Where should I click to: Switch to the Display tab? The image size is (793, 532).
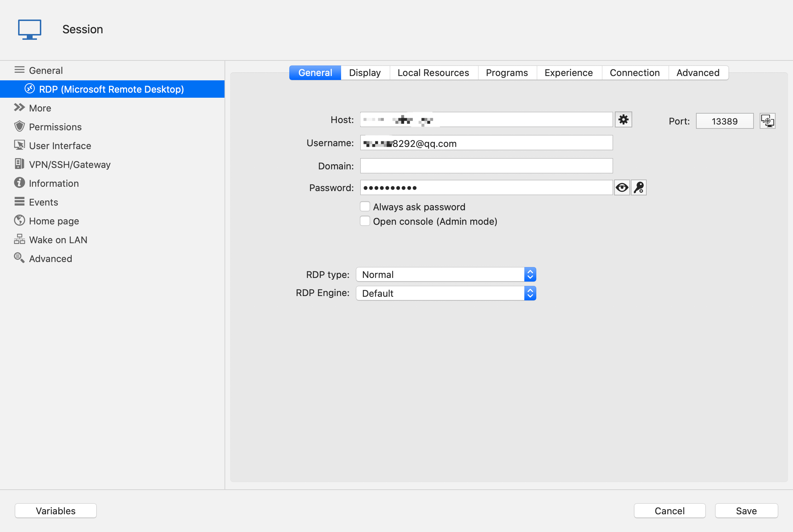[x=365, y=73]
